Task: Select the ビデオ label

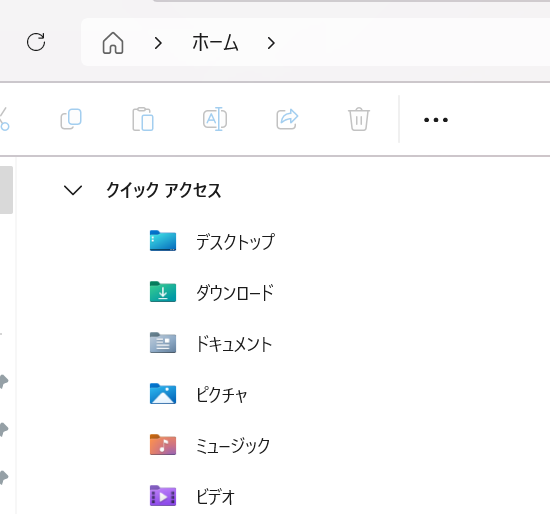Action: click(x=215, y=496)
